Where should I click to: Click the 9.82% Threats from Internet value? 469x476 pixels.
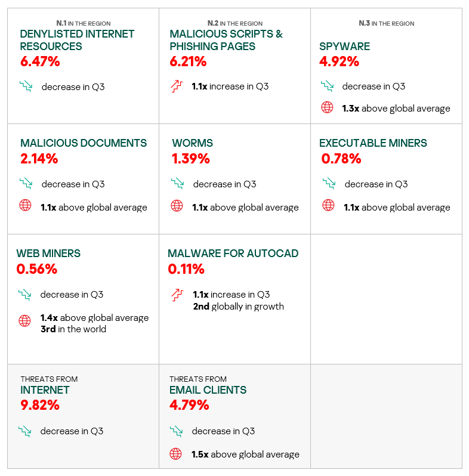[x=40, y=405]
